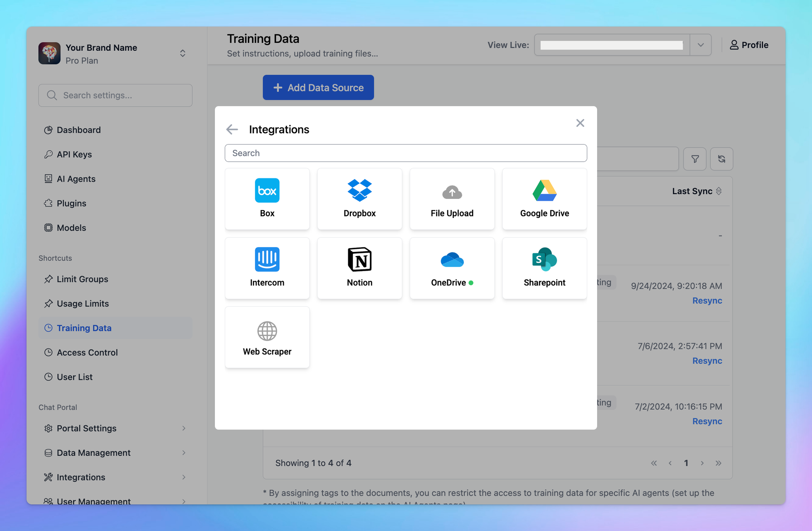
Task: Select the Box integration icon
Action: point(267,191)
